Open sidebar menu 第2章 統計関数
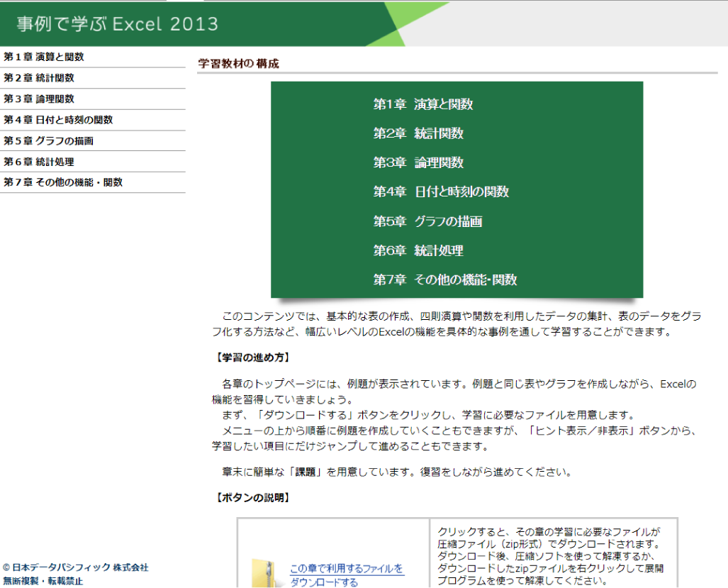728x588 pixels. pos(39,78)
